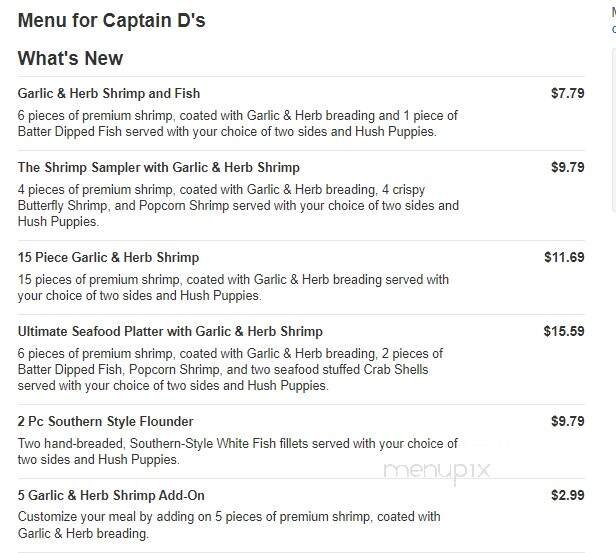Viewport: 616px width, 553px height.
Task: Select The Shrimp Sampler with Garlic & Herb Shrimp
Action: click(158, 167)
